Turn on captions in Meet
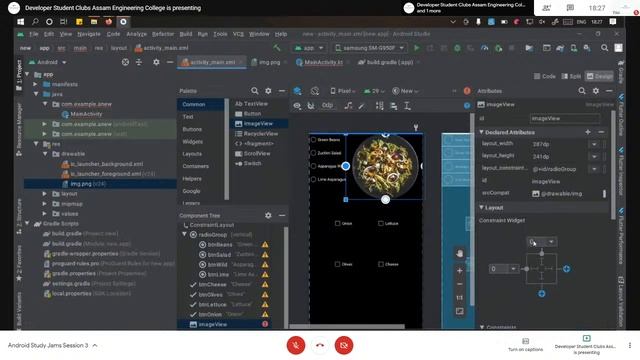This screenshot has height=360, width=640. coord(525,345)
